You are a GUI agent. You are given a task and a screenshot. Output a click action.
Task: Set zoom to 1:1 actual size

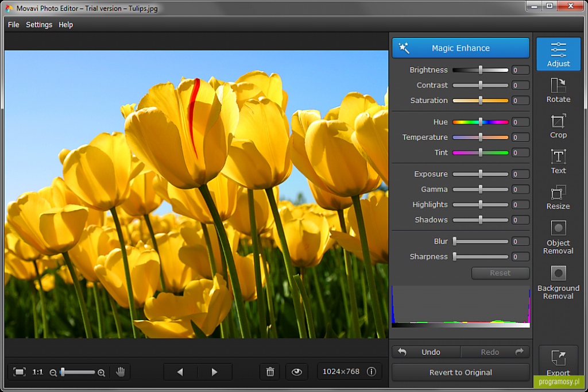(x=37, y=372)
